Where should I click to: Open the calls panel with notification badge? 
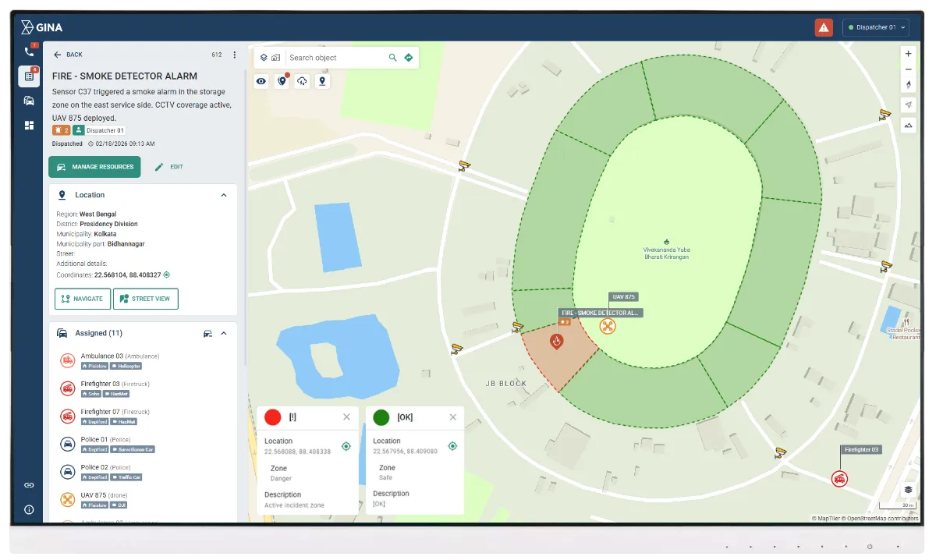[x=29, y=52]
